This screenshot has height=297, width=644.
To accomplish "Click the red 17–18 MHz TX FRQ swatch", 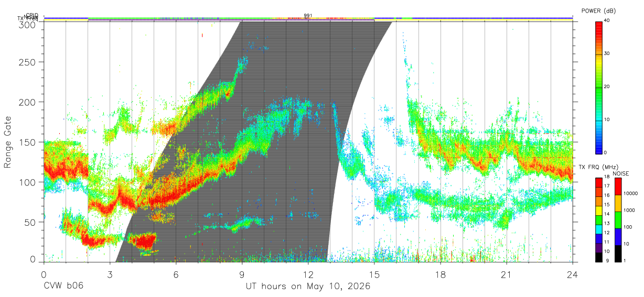I will tap(598, 183).
